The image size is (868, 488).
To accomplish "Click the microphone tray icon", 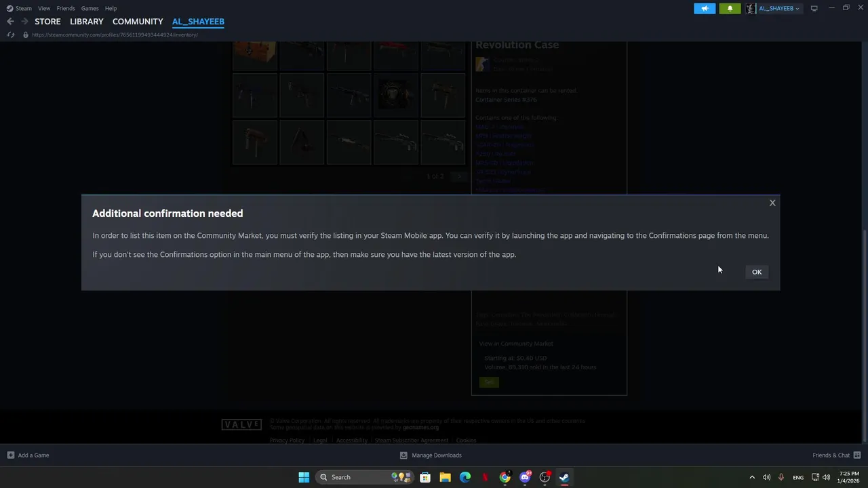I will 781,477.
